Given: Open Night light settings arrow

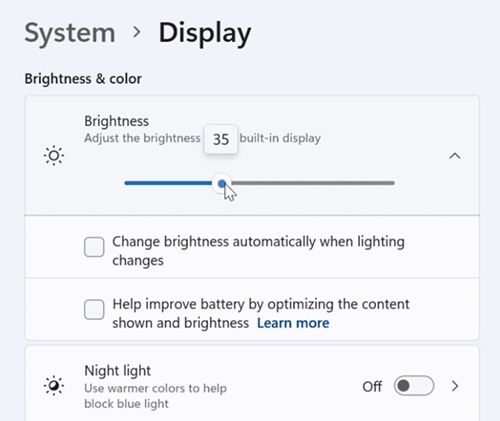Looking at the screenshot, I should pos(455,386).
